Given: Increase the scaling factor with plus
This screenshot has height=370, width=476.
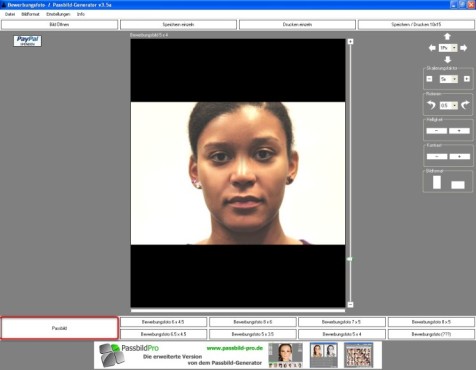Looking at the screenshot, I should tap(467, 79).
